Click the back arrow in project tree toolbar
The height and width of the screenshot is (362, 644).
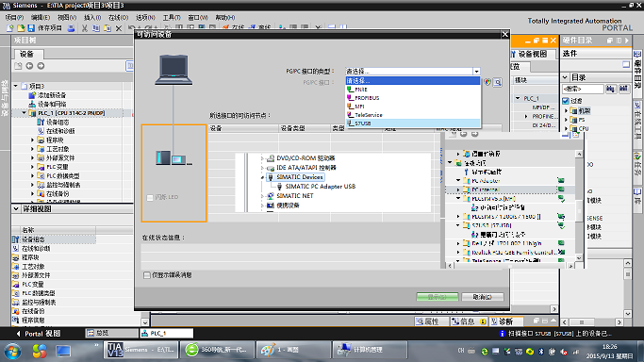point(29,66)
